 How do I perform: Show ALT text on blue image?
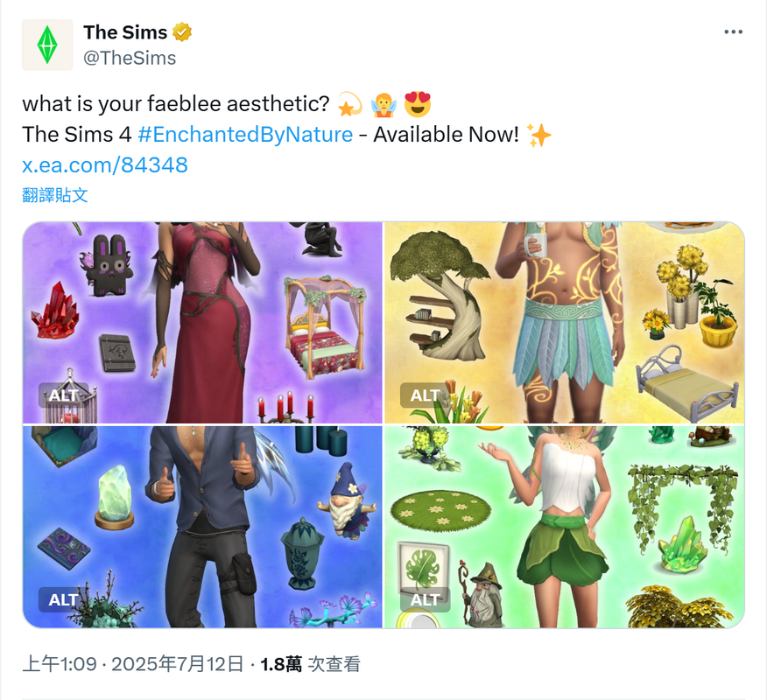(63, 599)
